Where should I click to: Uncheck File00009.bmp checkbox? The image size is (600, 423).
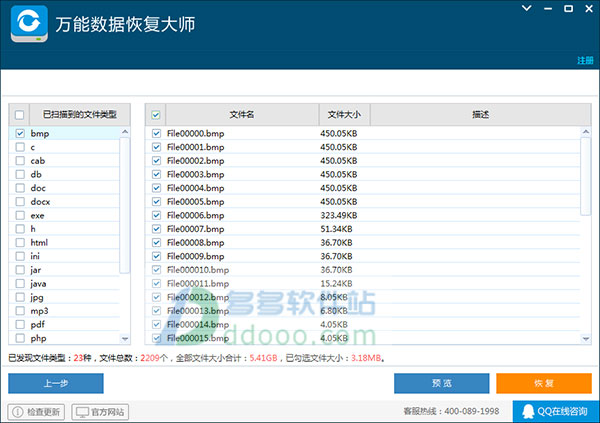pos(156,256)
